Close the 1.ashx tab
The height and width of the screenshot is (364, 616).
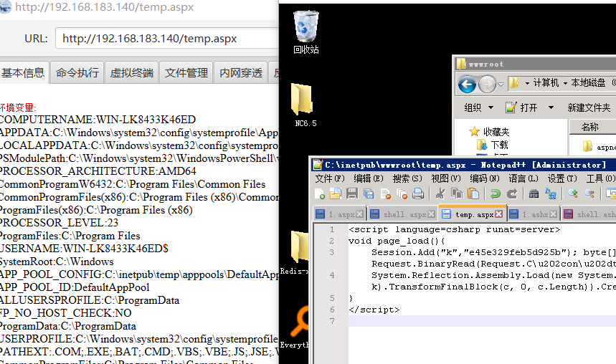click(553, 214)
